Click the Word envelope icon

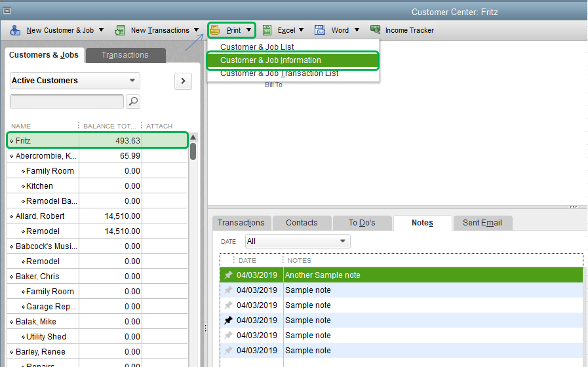tap(320, 30)
